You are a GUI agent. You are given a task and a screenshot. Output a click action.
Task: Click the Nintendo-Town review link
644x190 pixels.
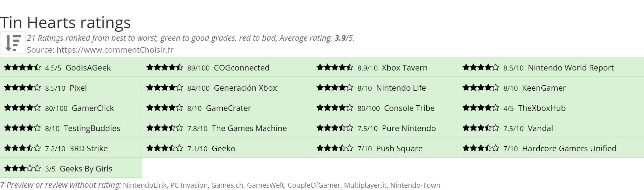pyautogui.click(x=415, y=185)
